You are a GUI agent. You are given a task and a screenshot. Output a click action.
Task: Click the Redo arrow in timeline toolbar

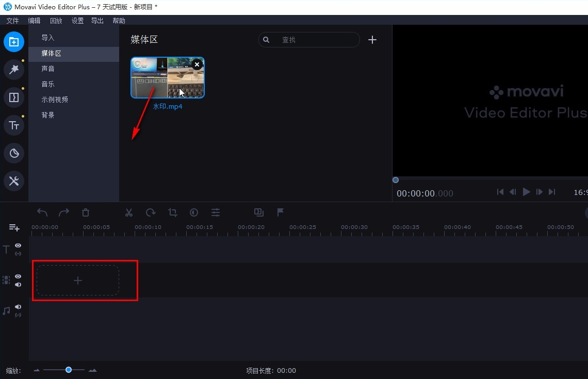click(x=64, y=212)
